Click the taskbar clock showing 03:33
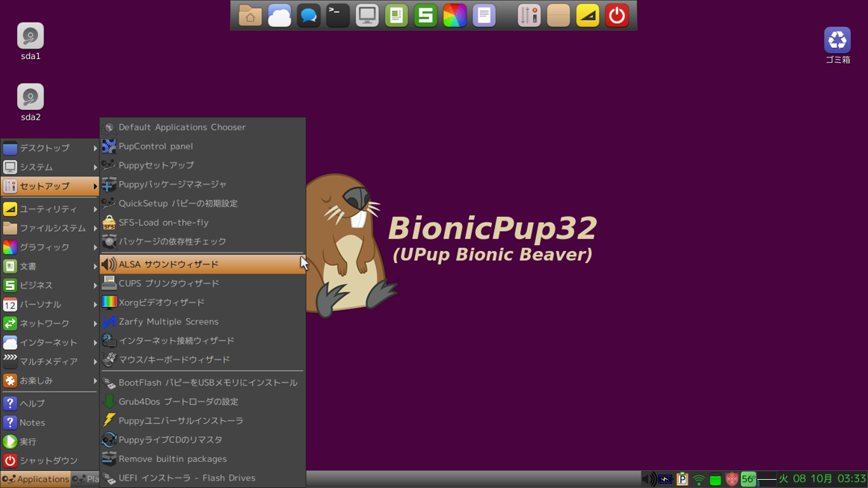Screen dimensions: 868x488 click(822, 478)
